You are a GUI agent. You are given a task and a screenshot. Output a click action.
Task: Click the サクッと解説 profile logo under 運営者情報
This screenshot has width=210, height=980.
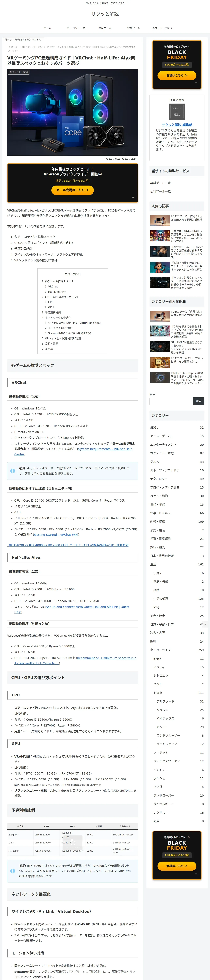177,112
